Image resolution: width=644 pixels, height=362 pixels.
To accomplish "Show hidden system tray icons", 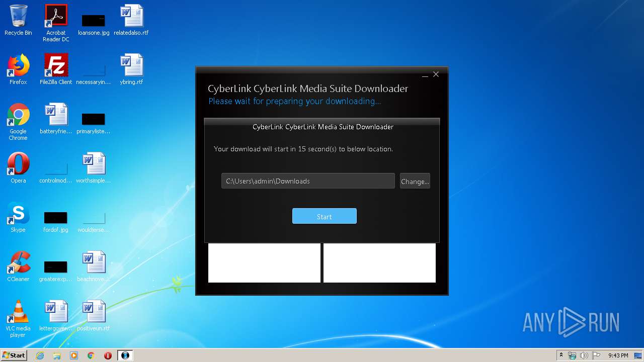I will tap(561, 355).
